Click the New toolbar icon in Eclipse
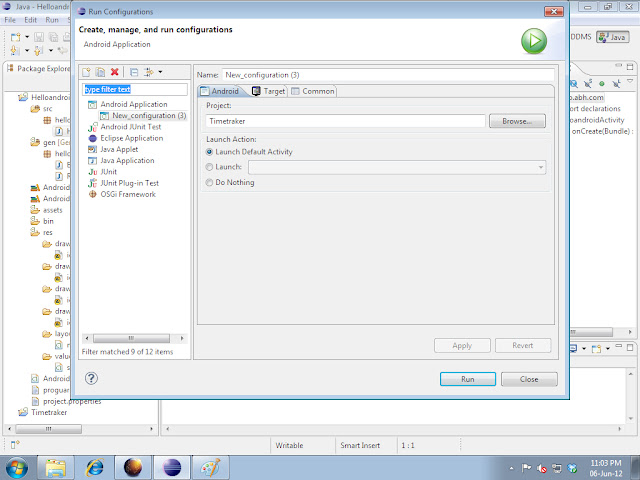The width and height of the screenshot is (640, 480). [16, 38]
